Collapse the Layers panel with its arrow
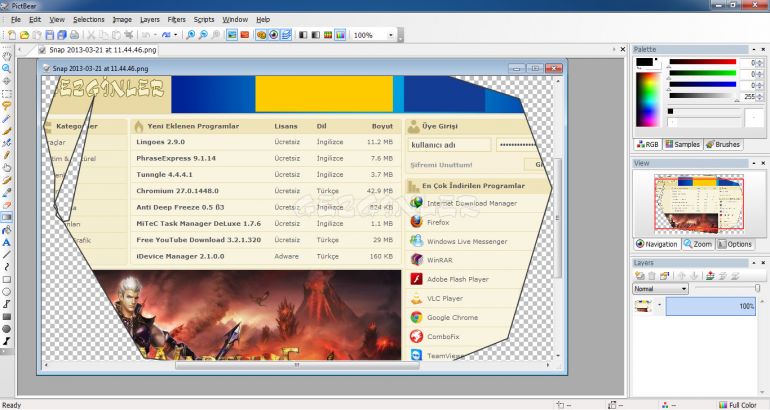Image resolution: width=770 pixels, height=410 pixels. pos(753,263)
